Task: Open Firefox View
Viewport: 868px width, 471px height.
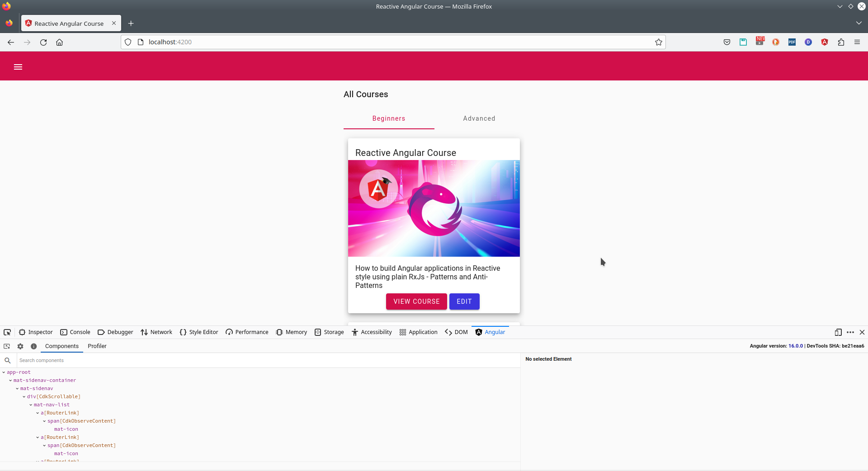Action: (9, 23)
